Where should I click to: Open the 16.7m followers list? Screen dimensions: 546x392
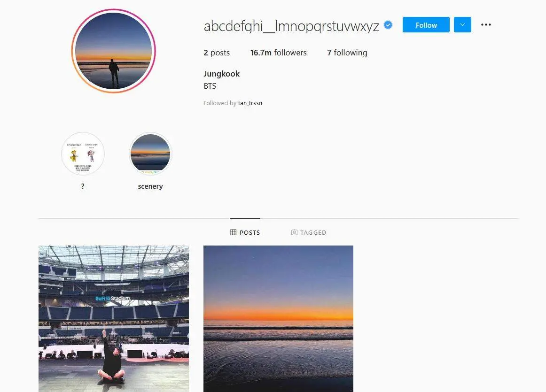[x=278, y=53]
